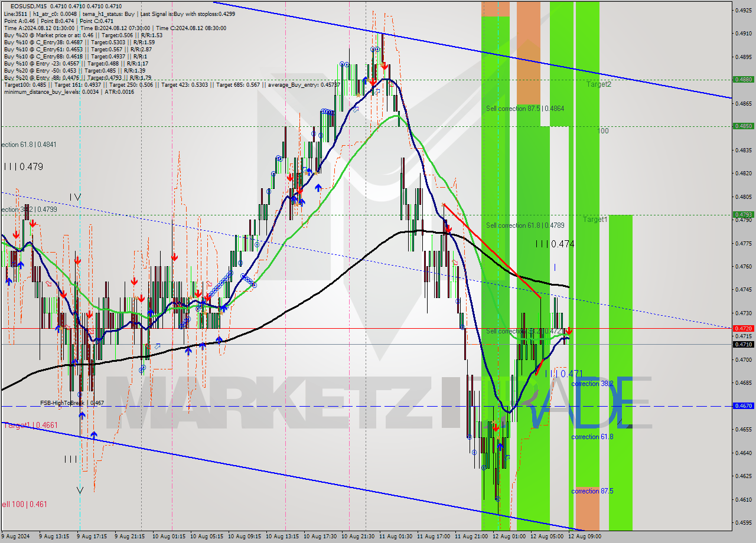
Task: Select the green Target1 label
Action: 595,220
